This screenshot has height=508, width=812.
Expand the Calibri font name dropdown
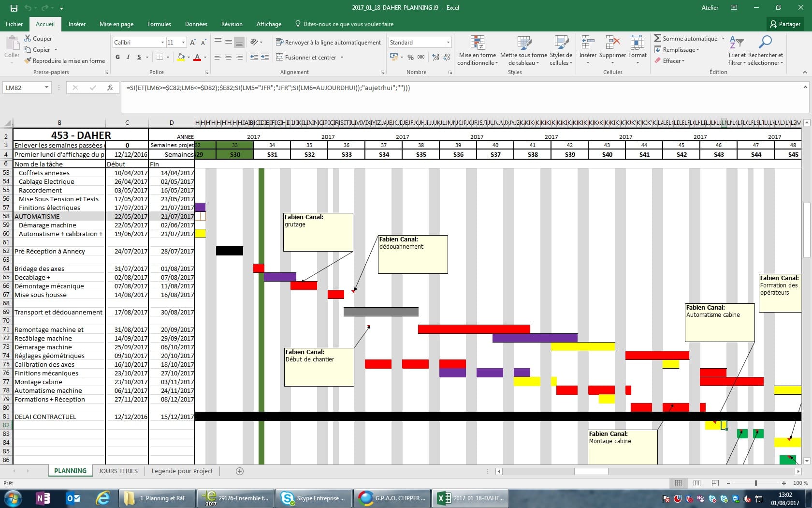tap(162, 43)
